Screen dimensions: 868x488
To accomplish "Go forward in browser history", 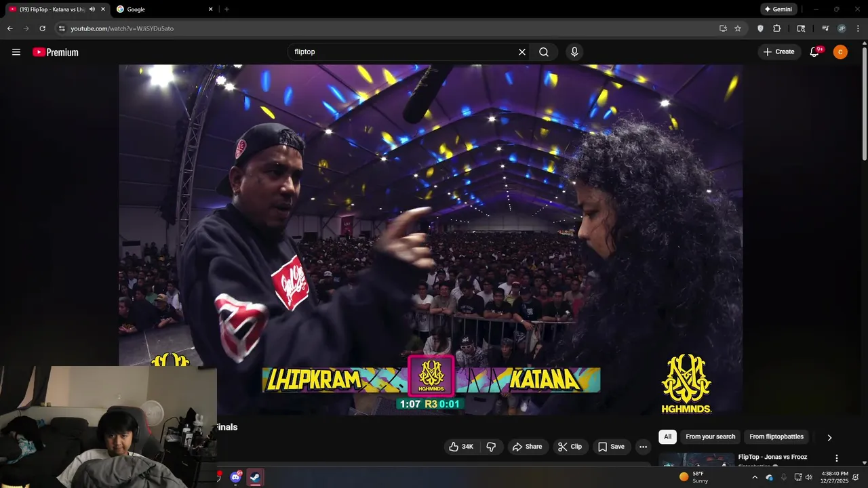I will [26, 28].
